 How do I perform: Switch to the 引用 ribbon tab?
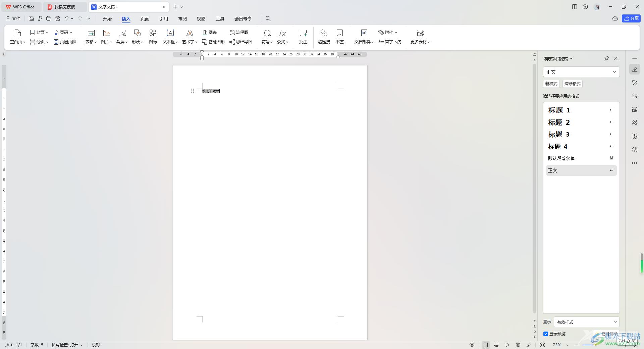click(164, 19)
